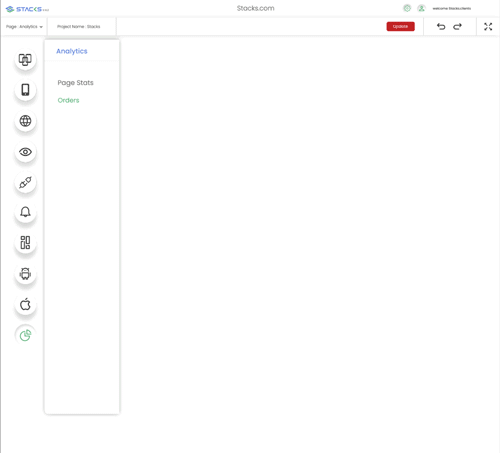The height and width of the screenshot is (453, 500).
Task: Open the globe sidebar icon
Action: pos(25,121)
